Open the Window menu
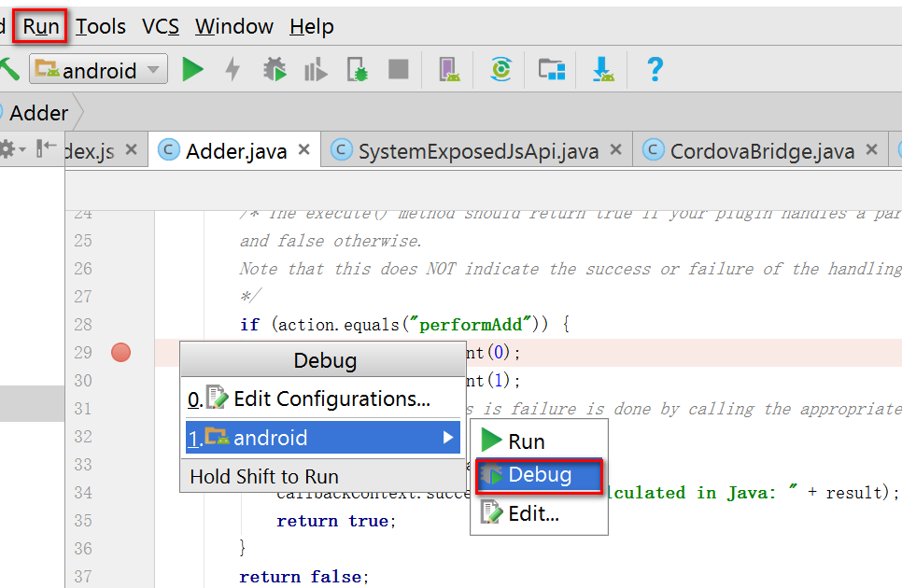902x588 pixels. tap(234, 26)
